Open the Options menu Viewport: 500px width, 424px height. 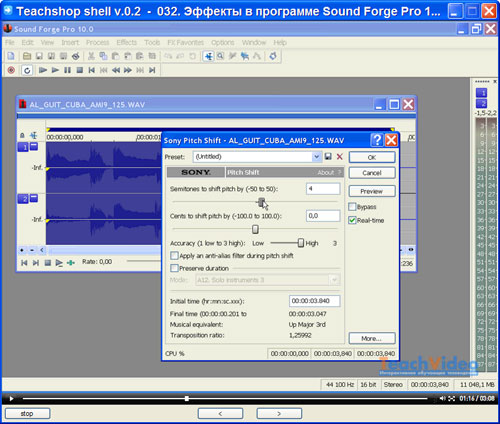[223, 42]
